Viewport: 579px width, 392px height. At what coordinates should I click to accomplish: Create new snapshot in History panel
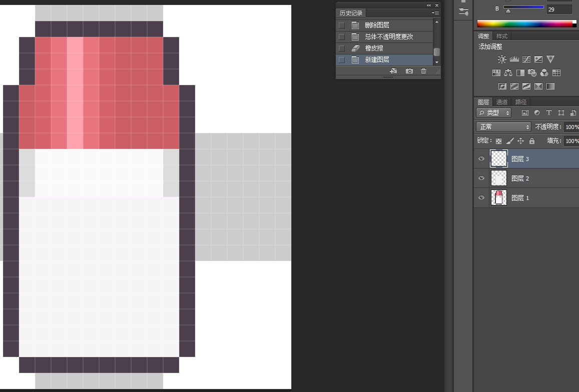tap(409, 71)
